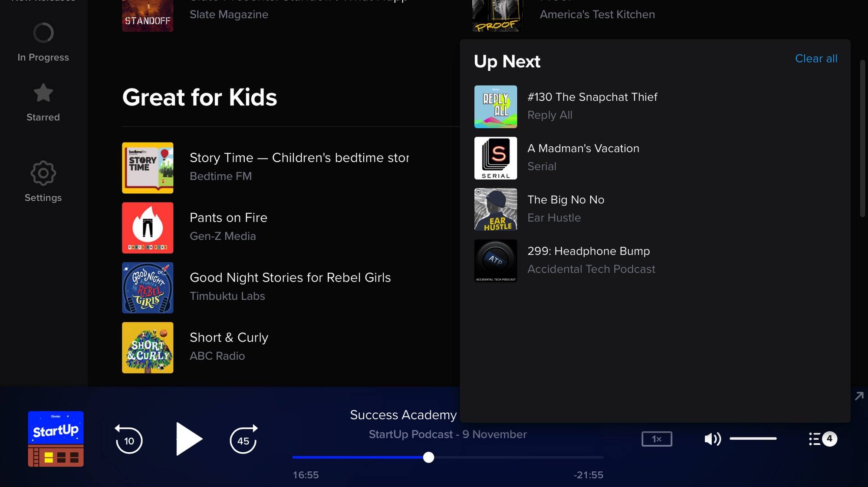Image resolution: width=868 pixels, height=487 pixels.
Task: Seek using the playback progress bar
Action: point(429,457)
